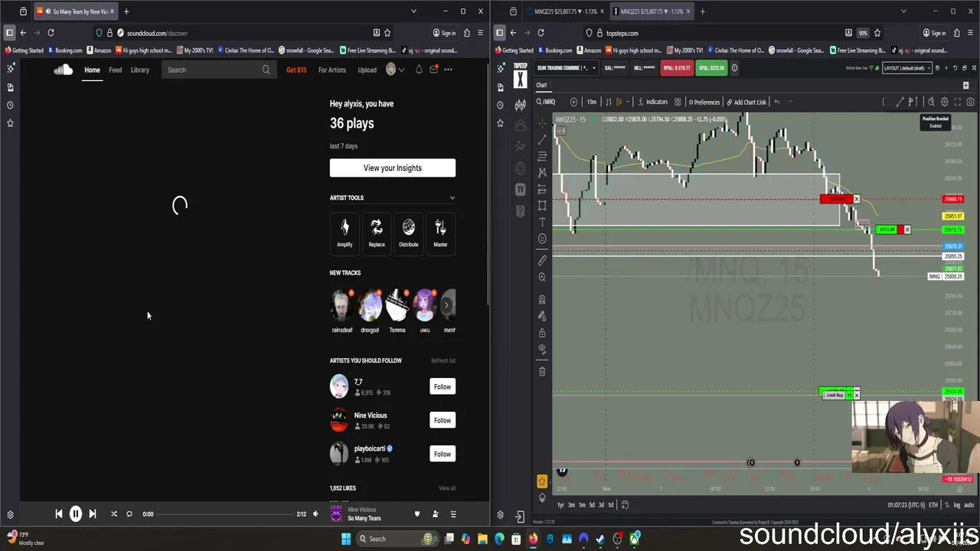The height and width of the screenshot is (551, 980).
Task: Pause the So Many Tears track
Action: pos(76,514)
